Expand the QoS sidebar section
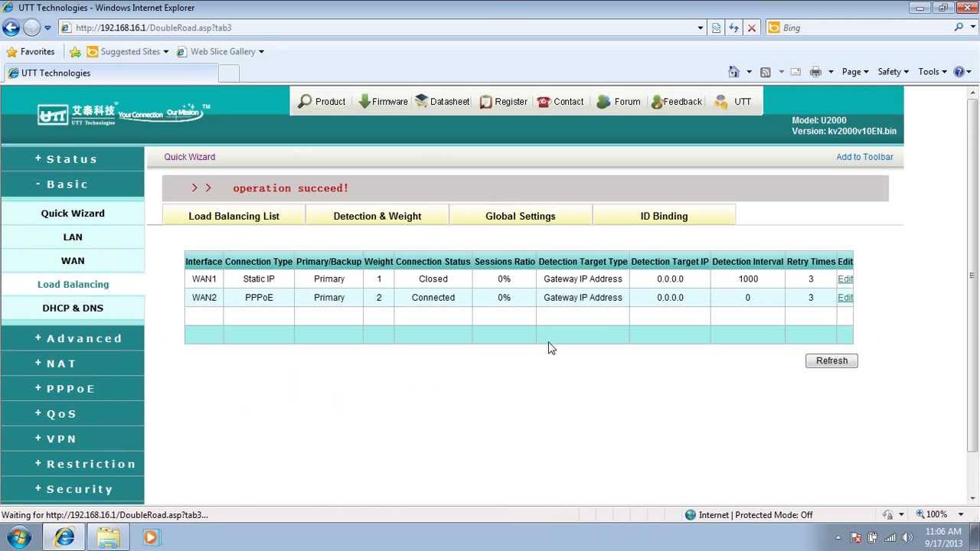Image resolution: width=980 pixels, height=551 pixels. click(72, 413)
